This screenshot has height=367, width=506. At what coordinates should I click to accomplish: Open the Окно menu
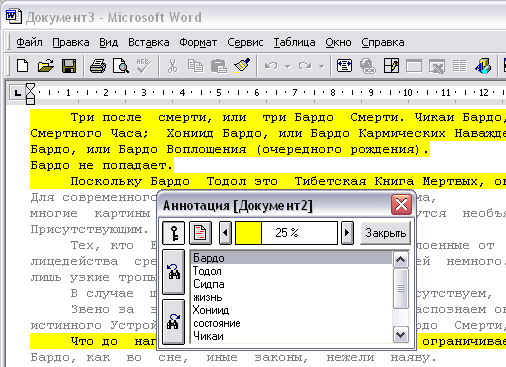coord(338,42)
